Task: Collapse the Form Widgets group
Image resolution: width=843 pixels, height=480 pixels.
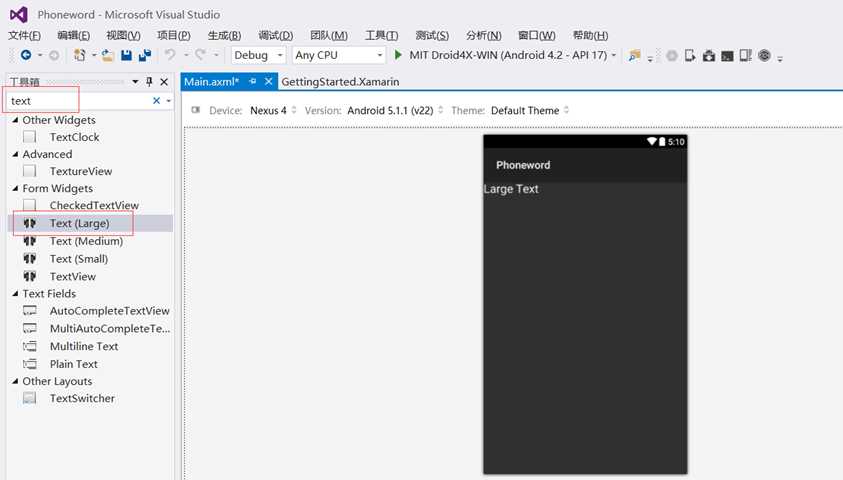Action: (15, 188)
